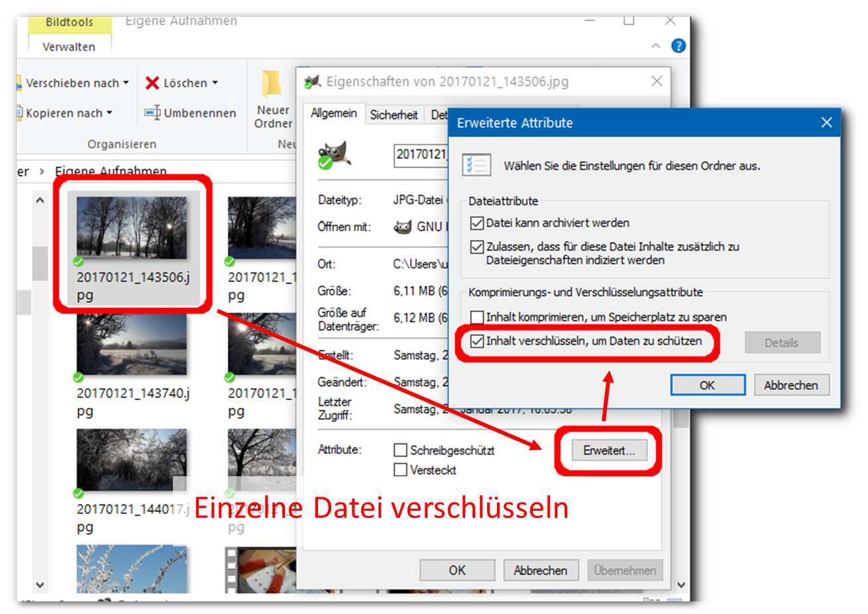Viewport: 868px width, 614px height.
Task: Click the Umbenennen rename icon
Action: tap(152, 113)
